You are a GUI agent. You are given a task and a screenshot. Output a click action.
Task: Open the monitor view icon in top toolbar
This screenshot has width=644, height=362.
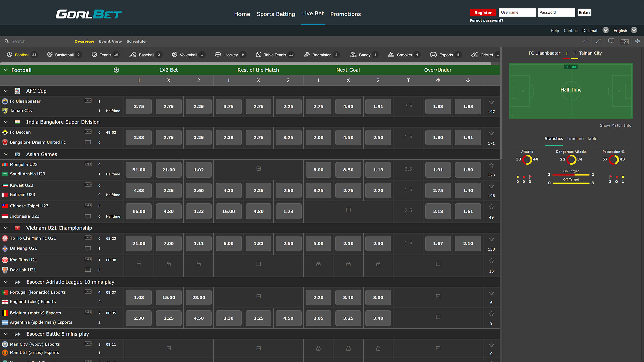click(611, 41)
